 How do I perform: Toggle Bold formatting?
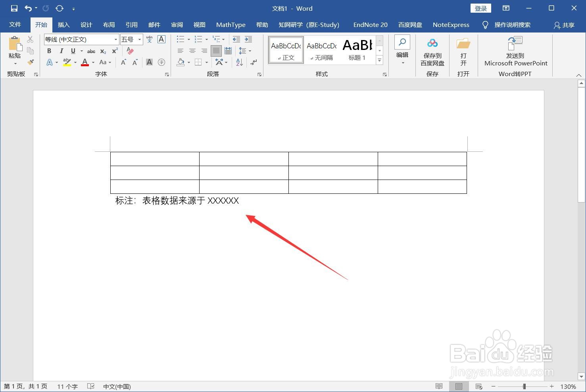coord(49,51)
